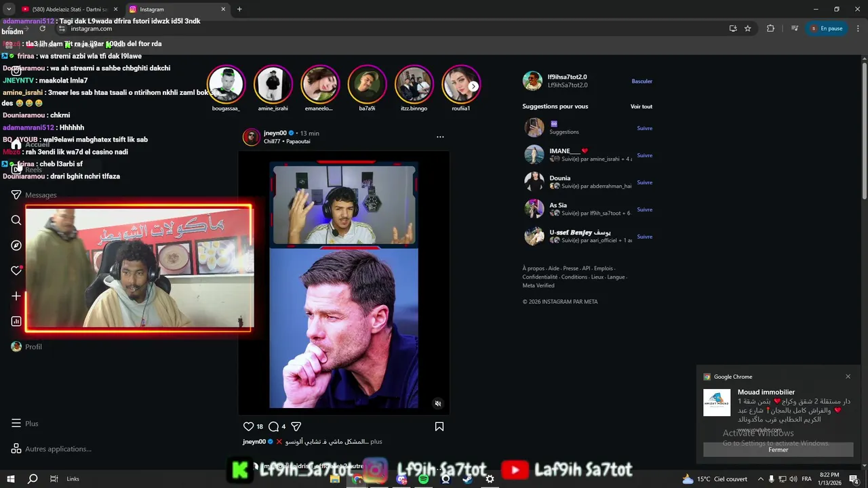868x488 pixels.
Task: View the amine_israhi story
Action: pyautogui.click(x=273, y=83)
